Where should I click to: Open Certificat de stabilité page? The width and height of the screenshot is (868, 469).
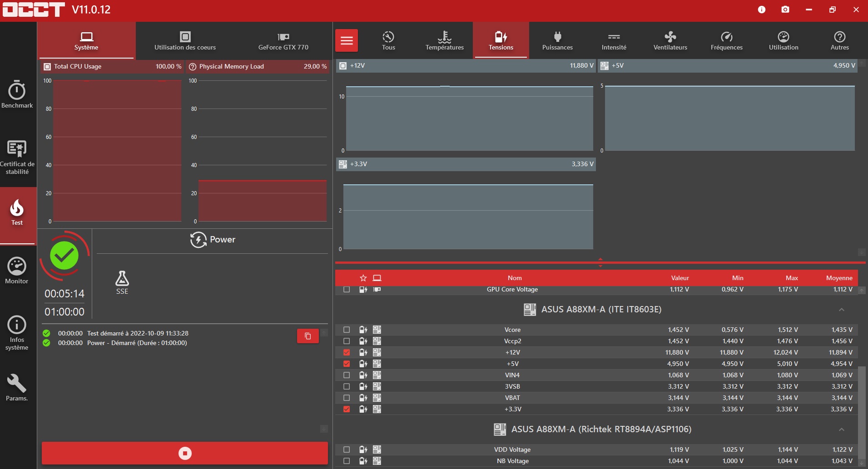17,157
